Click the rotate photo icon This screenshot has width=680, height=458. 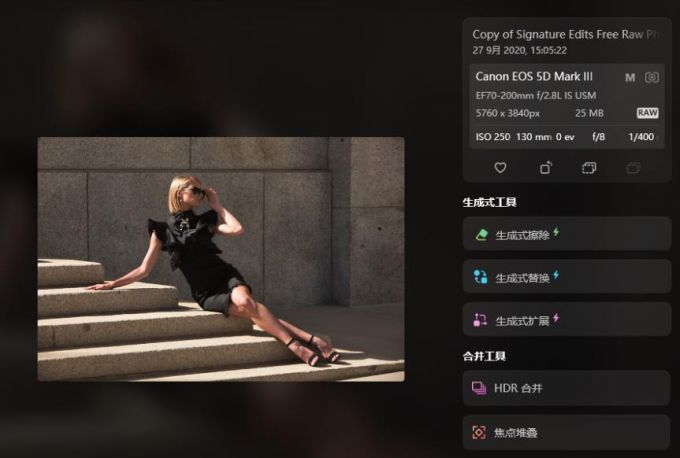tap(546, 167)
